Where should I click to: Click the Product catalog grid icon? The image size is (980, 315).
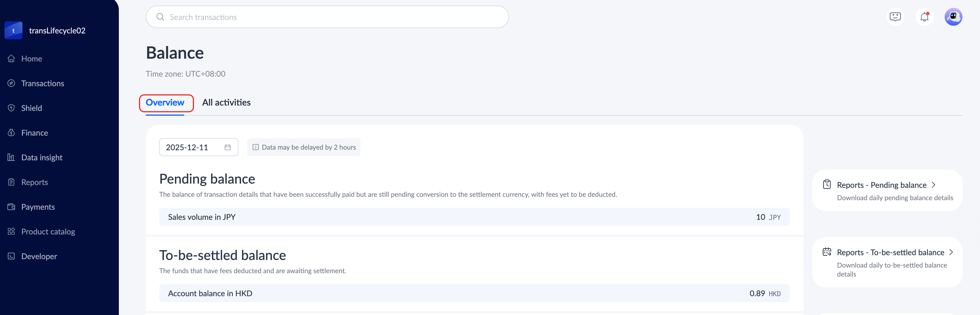tap(11, 232)
